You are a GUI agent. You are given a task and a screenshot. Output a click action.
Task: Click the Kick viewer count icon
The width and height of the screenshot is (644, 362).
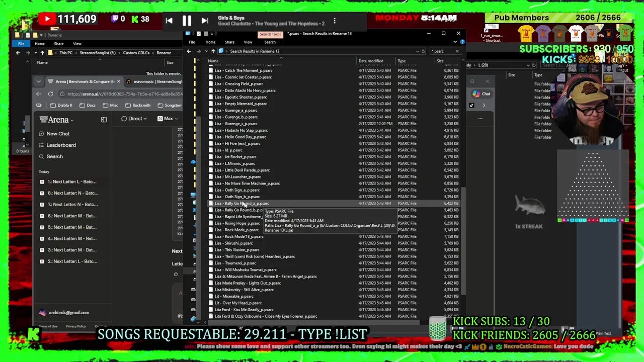134,19
